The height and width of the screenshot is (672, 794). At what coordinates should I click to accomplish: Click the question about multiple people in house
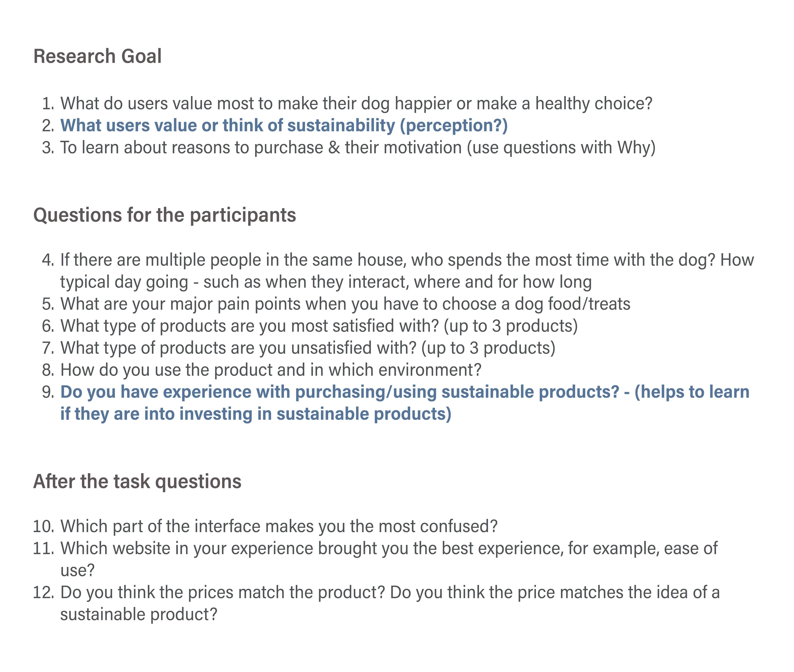point(407,260)
